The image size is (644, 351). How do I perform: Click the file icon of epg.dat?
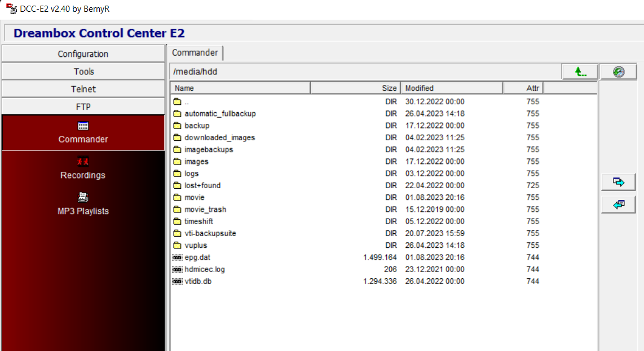[x=177, y=257]
